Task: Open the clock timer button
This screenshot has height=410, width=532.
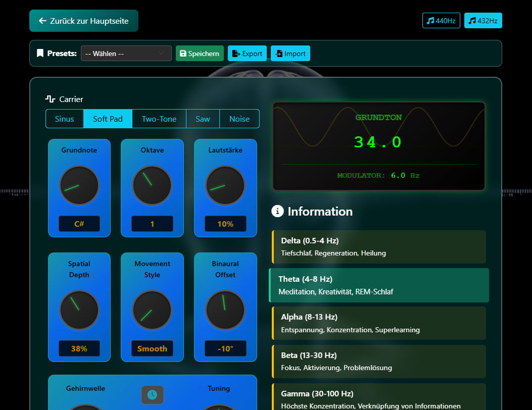Action: coord(153,395)
